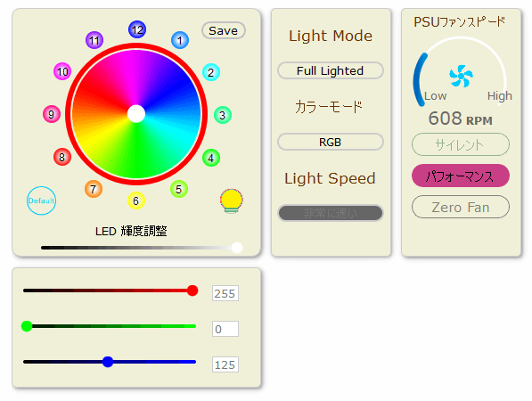Click the Light Speed heading
Screen dimensions: 532x401
pyautogui.click(x=330, y=178)
